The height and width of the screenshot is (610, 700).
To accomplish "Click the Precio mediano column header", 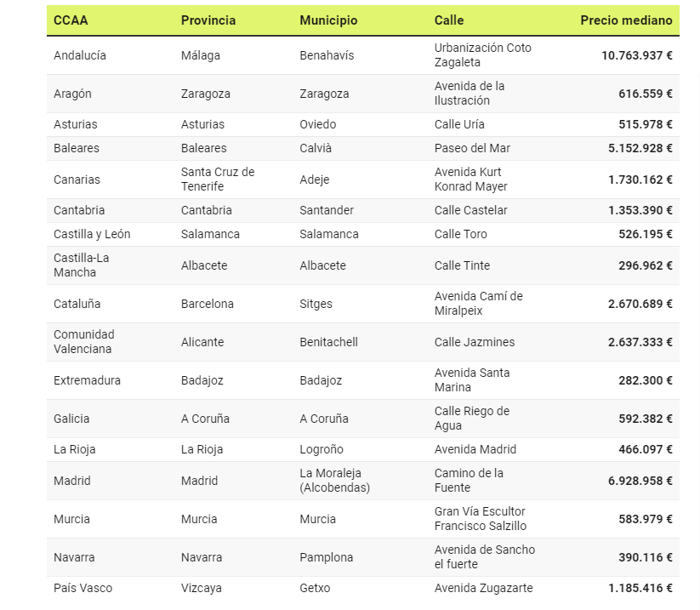I will click(x=626, y=20).
